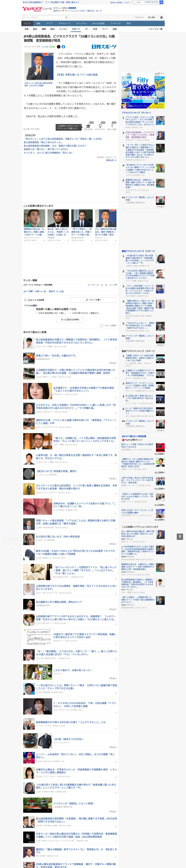Open the 【速報】日本サッカー協会 video ranking item

tap(140, 358)
